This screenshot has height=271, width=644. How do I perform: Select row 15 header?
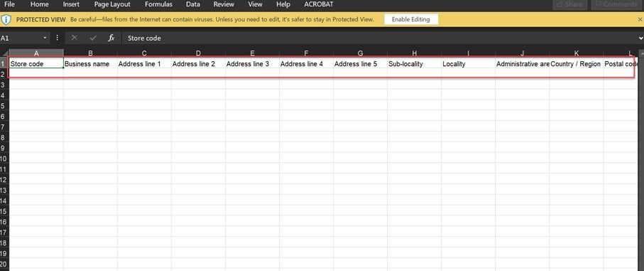4,211
